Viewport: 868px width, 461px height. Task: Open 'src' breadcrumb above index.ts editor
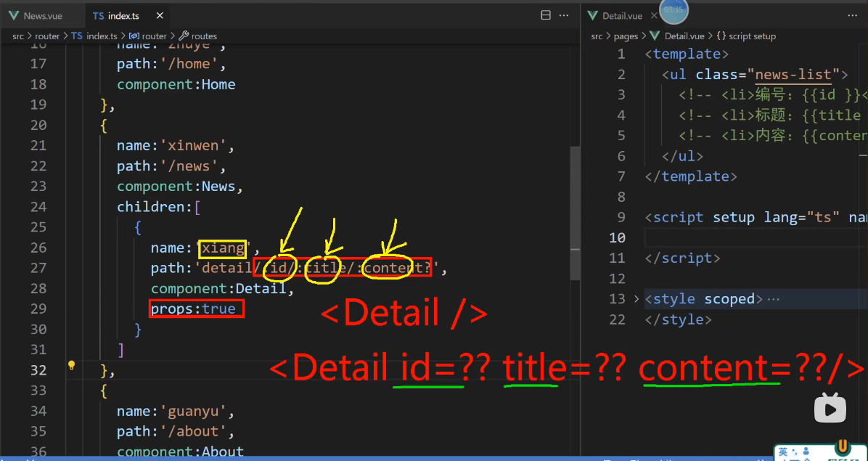(x=18, y=36)
